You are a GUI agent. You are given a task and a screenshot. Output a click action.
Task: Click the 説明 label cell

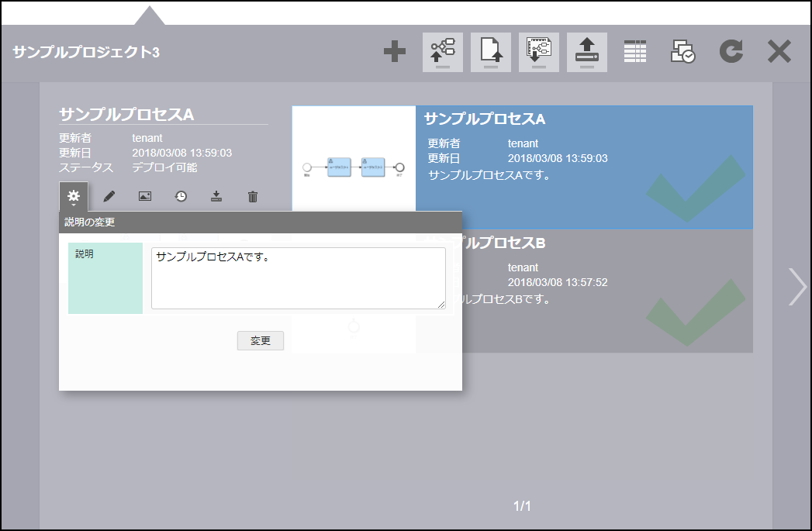[105, 278]
